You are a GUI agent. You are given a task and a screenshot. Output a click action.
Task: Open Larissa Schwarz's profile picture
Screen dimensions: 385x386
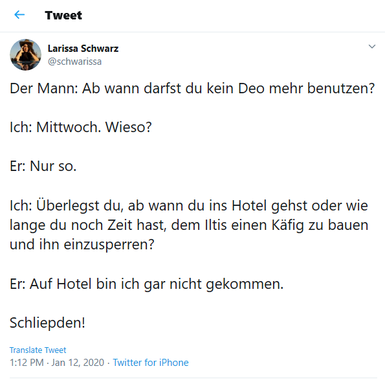(26, 54)
